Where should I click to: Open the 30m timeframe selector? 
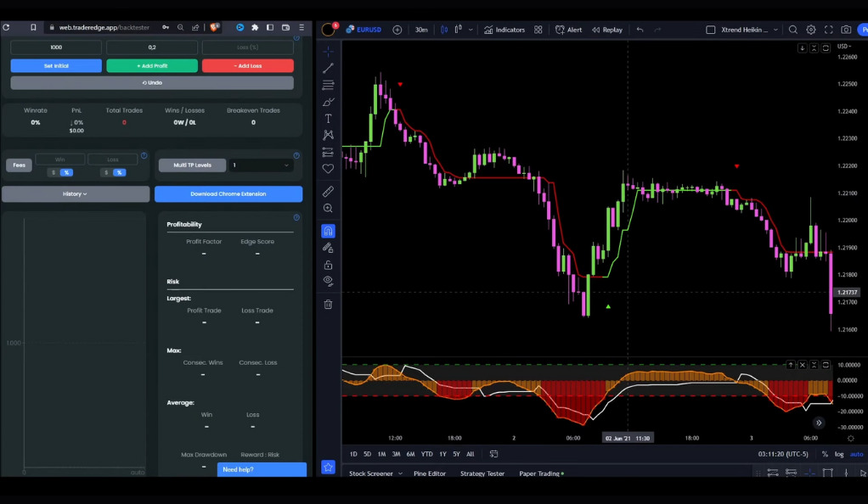click(421, 30)
